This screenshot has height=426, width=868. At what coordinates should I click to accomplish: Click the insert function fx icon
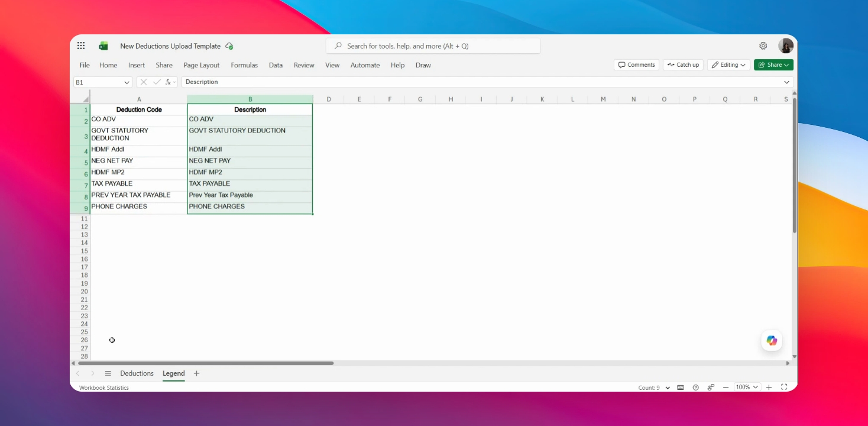point(169,82)
